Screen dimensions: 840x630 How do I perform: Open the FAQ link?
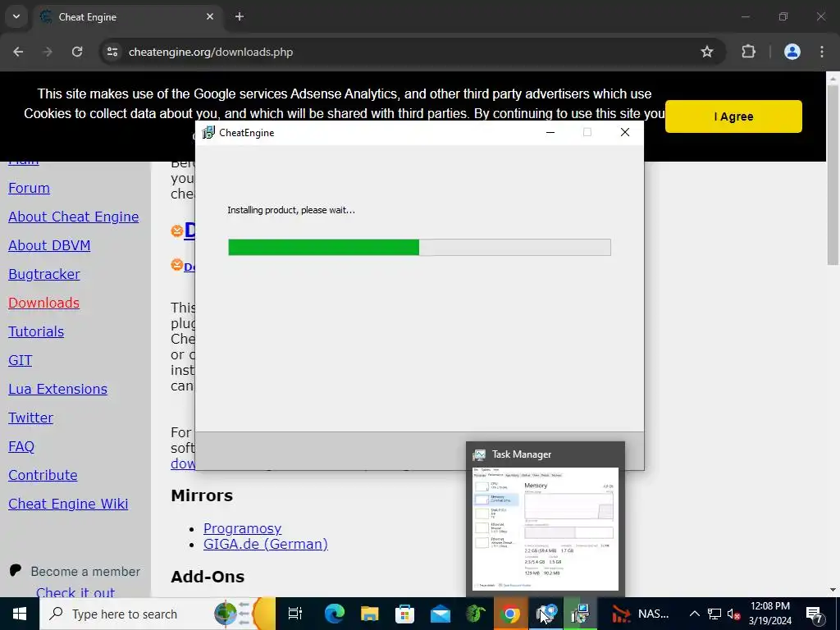pyautogui.click(x=21, y=446)
